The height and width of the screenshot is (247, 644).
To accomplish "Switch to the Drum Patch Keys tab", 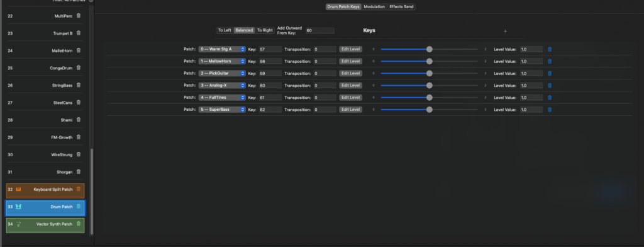I will (343, 7).
